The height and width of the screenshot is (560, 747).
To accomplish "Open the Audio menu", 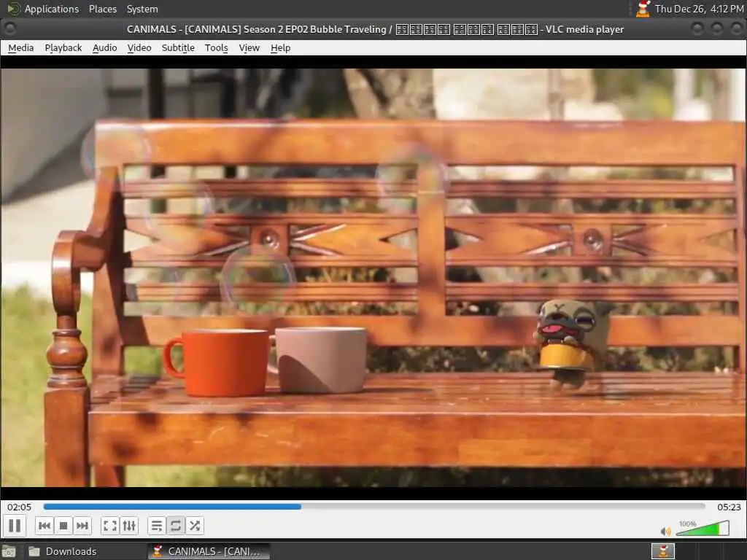I will coord(105,47).
